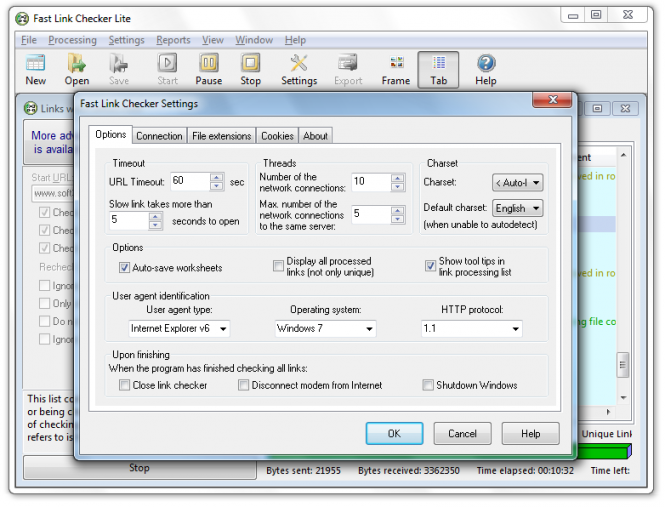The height and width of the screenshot is (507, 665).
Task: Click the max same-server connections field
Action: [x=372, y=214]
